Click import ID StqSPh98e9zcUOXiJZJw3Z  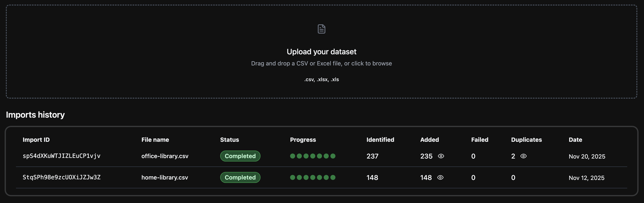(62, 177)
